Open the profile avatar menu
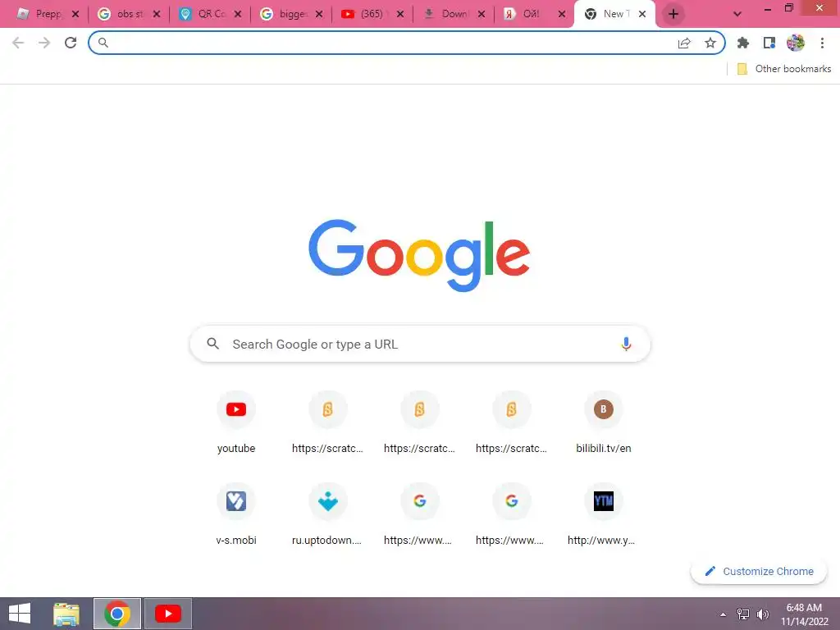 pos(796,43)
